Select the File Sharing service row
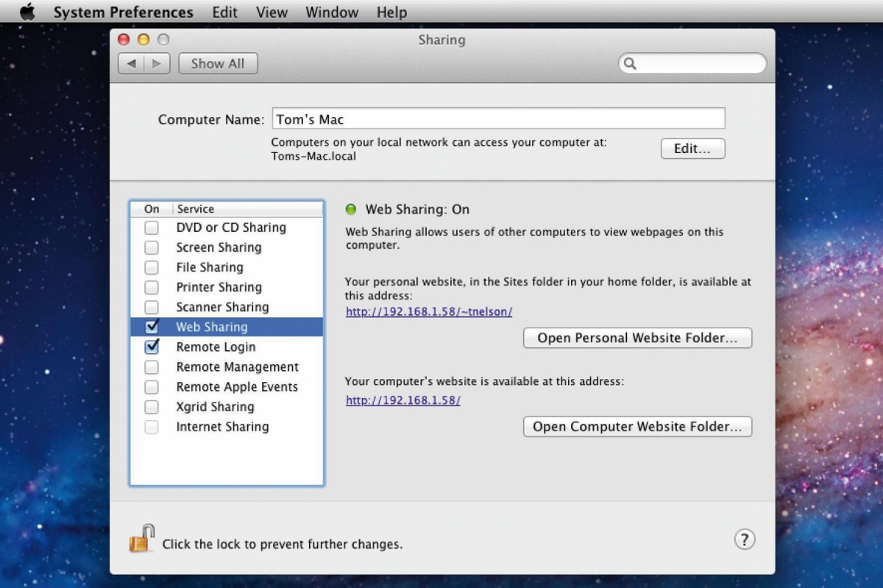 (x=227, y=268)
